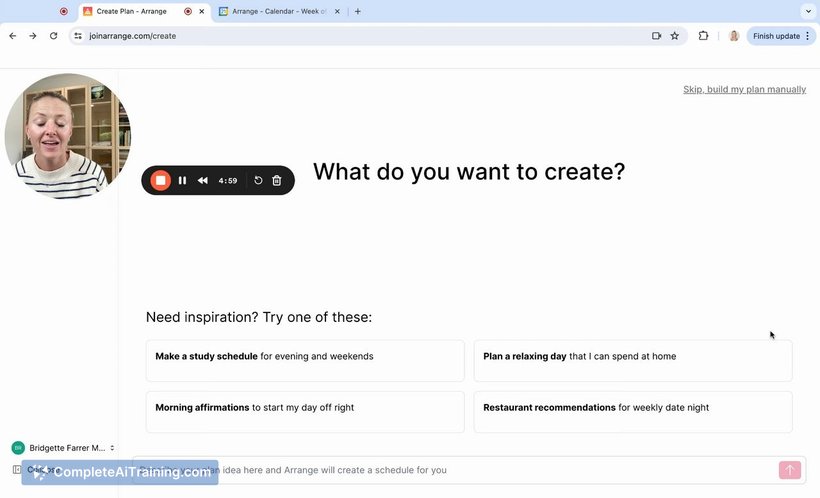This screenshot has height=498, width=820.
Task: Stop the screen recording
Action: point(160,180)
